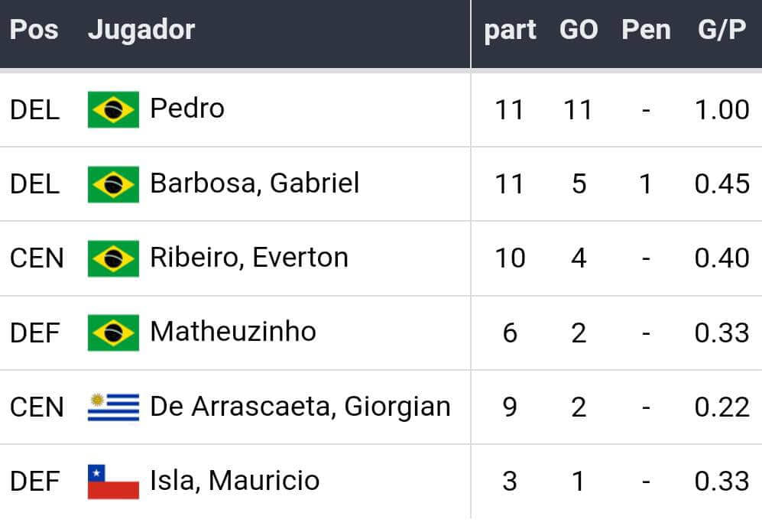The height and width of the screenshot is (532, 762).
Task: Select the Ribeiro, Everton name
Action: click(x=249, y=258)
